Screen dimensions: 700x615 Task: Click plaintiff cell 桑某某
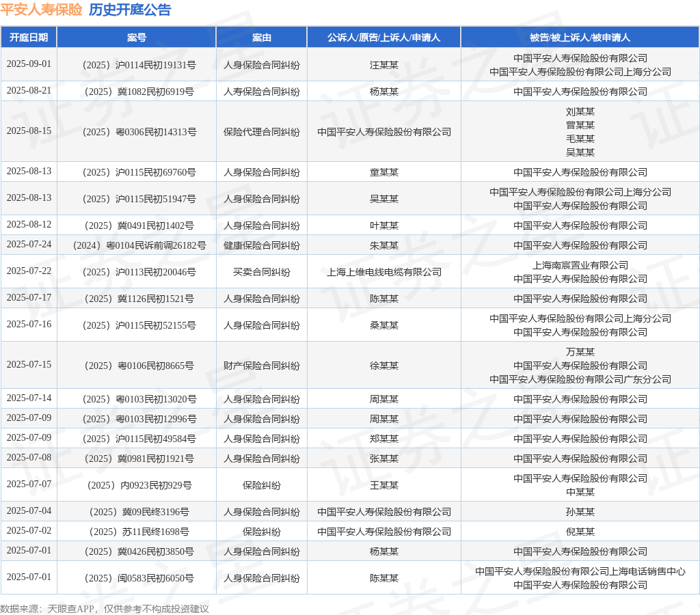pos(384,326)
